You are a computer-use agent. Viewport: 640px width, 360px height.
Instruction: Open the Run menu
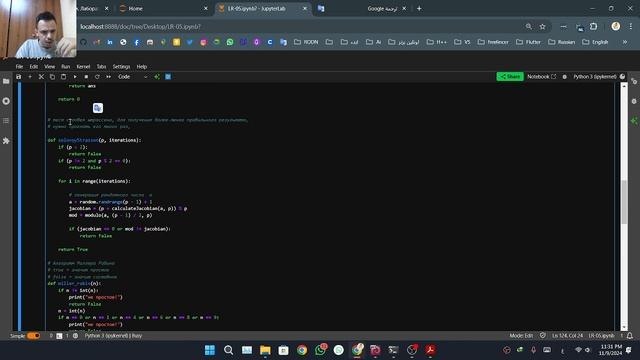[65, 67]
